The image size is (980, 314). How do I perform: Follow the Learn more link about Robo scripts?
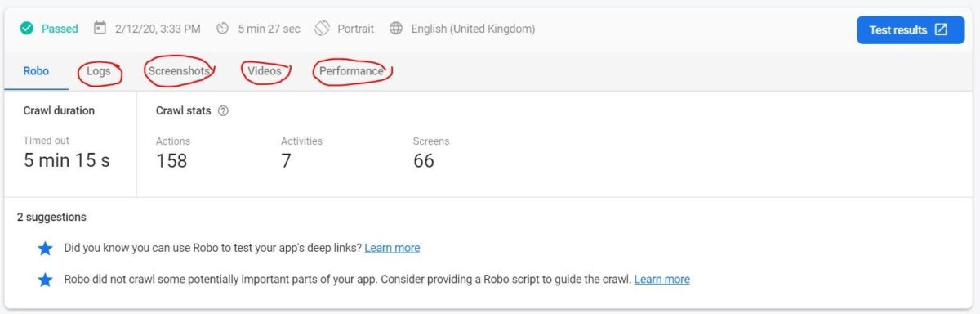point(661,280)
